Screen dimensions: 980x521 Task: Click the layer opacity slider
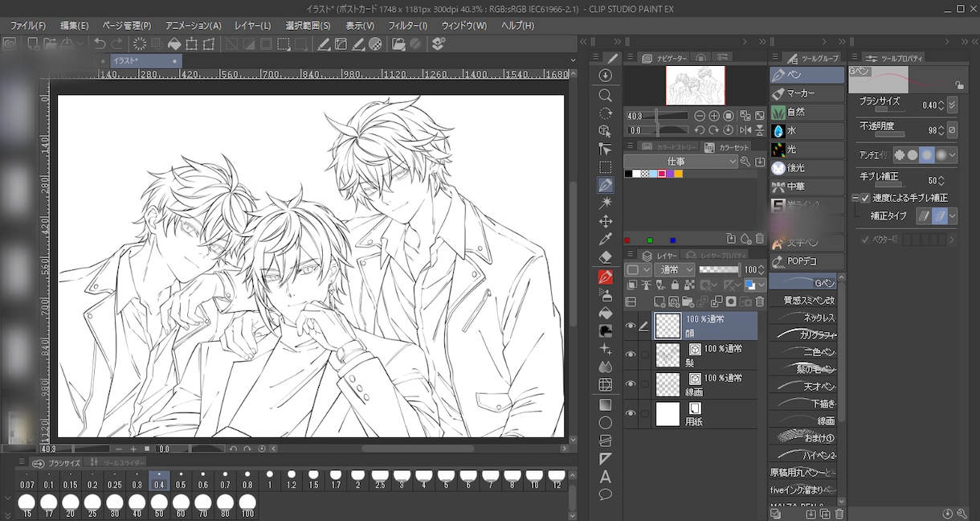click(719, 269)
